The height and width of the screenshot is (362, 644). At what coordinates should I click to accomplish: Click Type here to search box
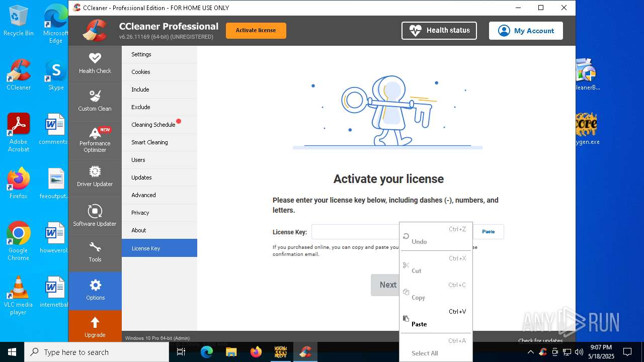97,352
